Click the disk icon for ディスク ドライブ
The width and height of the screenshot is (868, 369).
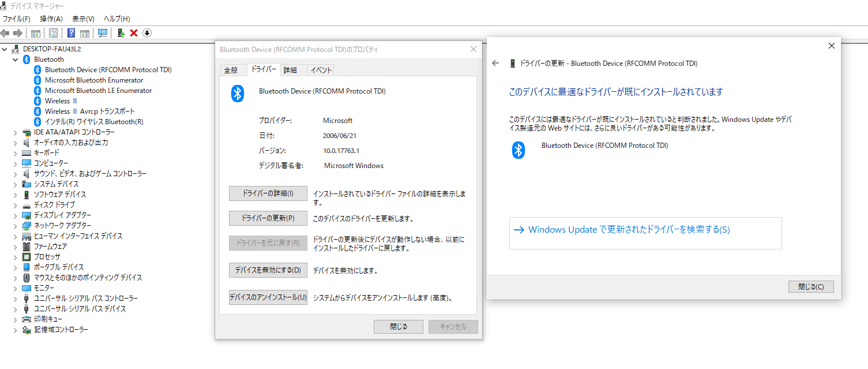27,205
